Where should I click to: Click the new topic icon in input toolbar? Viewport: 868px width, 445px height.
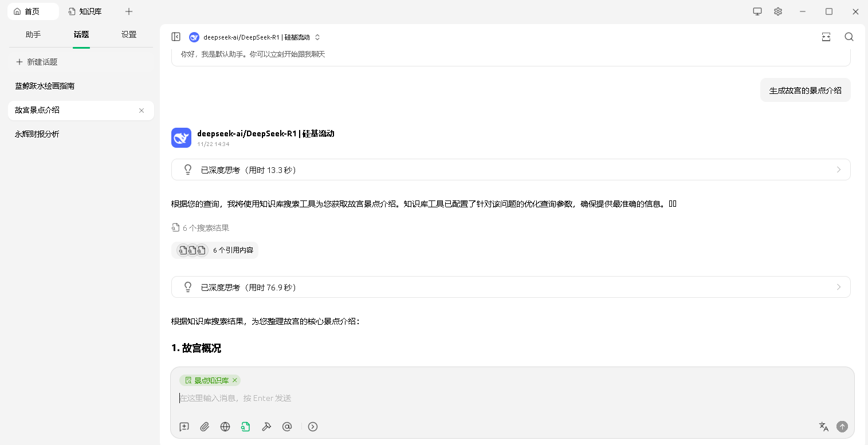184,427
